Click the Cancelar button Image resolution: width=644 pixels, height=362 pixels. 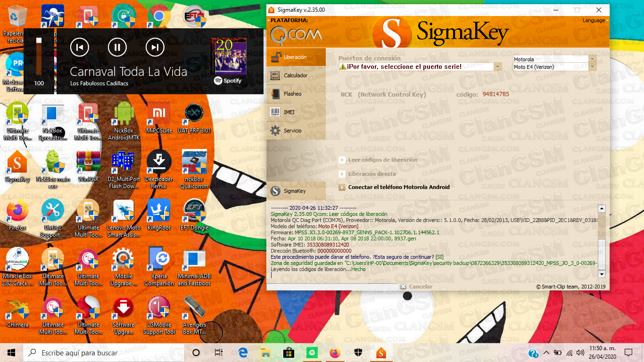point(416,287)
